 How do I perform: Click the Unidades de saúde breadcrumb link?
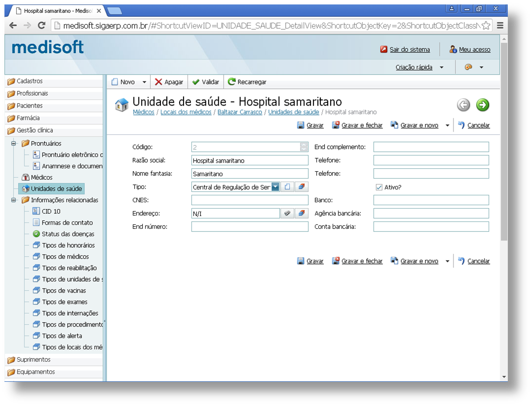pos(294,112)
